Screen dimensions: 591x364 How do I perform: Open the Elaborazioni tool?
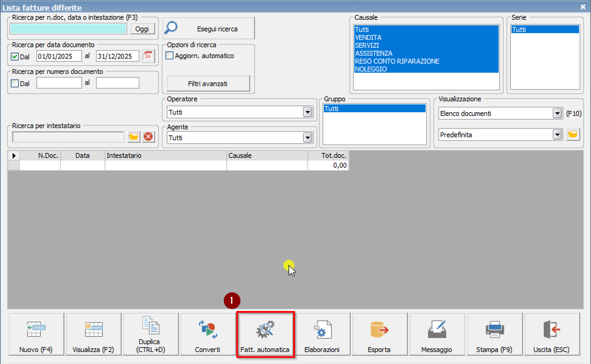[x=322, y=335]
